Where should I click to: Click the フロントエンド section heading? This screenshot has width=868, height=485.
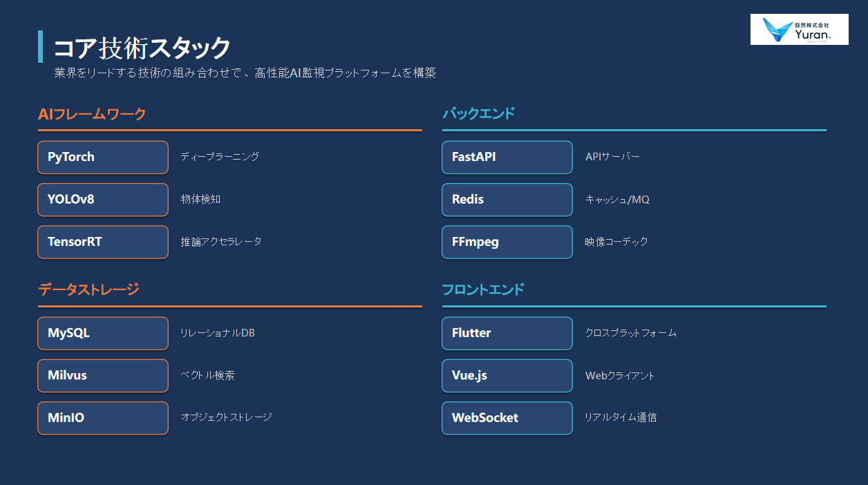[x=483, y=289]
